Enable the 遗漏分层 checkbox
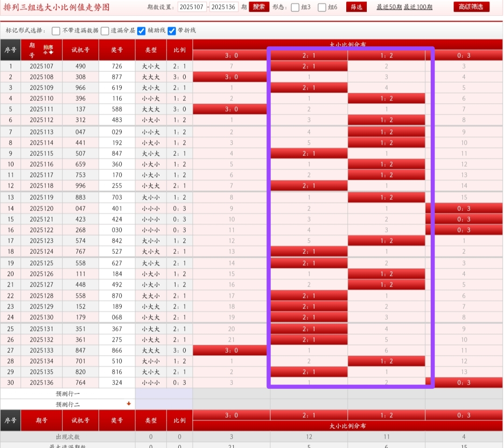This screenshot has width=504, height=448. click(x=105, y=31)
